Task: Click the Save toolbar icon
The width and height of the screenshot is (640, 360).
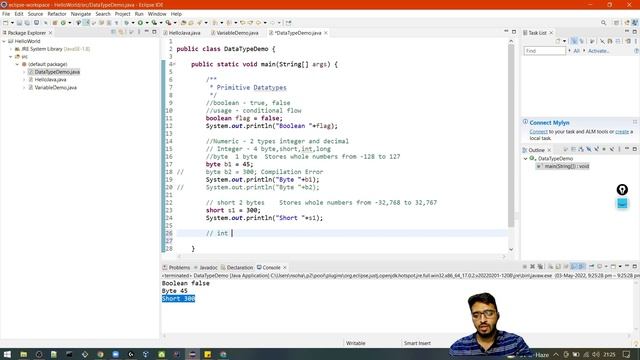Action: (19, 23)
